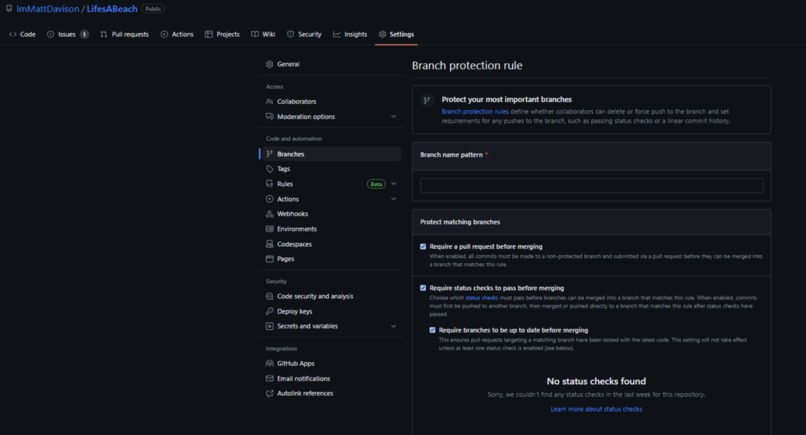This screenshot has height=435, width=806.
Task: Open the LifesABeach repository link
Action: point(112,9)
